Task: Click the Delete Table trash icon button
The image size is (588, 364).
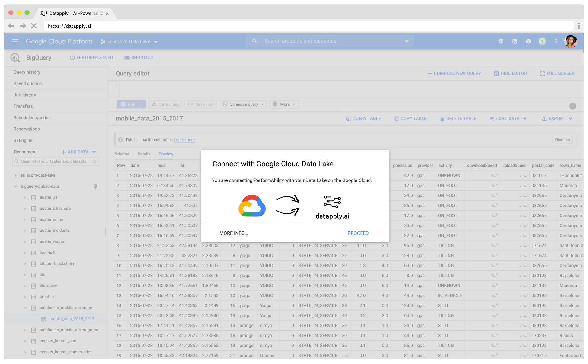Action: [x=458, y=119]
